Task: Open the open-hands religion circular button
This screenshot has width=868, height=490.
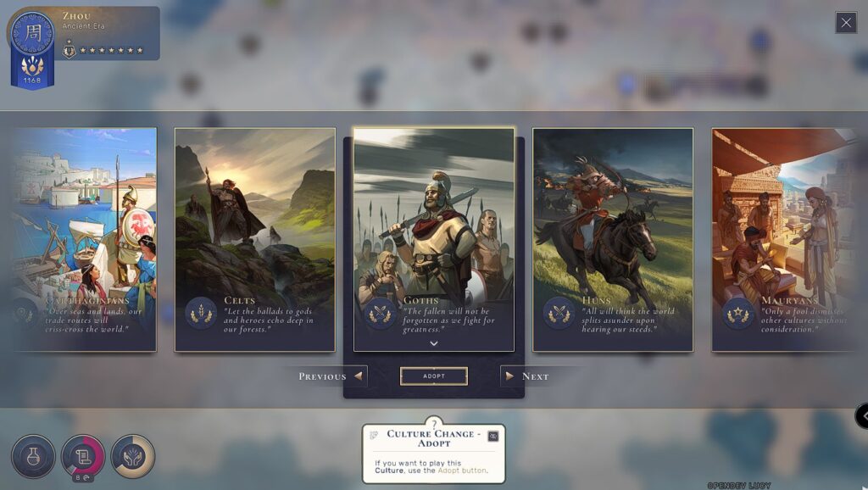Action: (x=133, y=456)
